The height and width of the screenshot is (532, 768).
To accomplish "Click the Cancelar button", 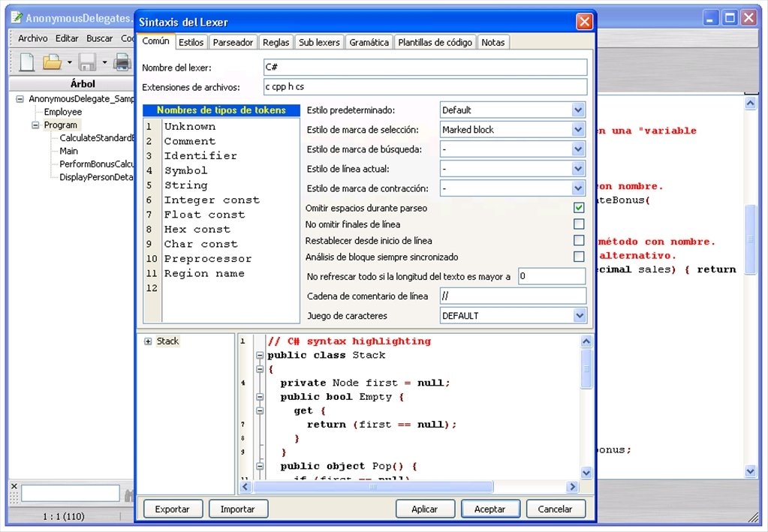I will point(555,509).
